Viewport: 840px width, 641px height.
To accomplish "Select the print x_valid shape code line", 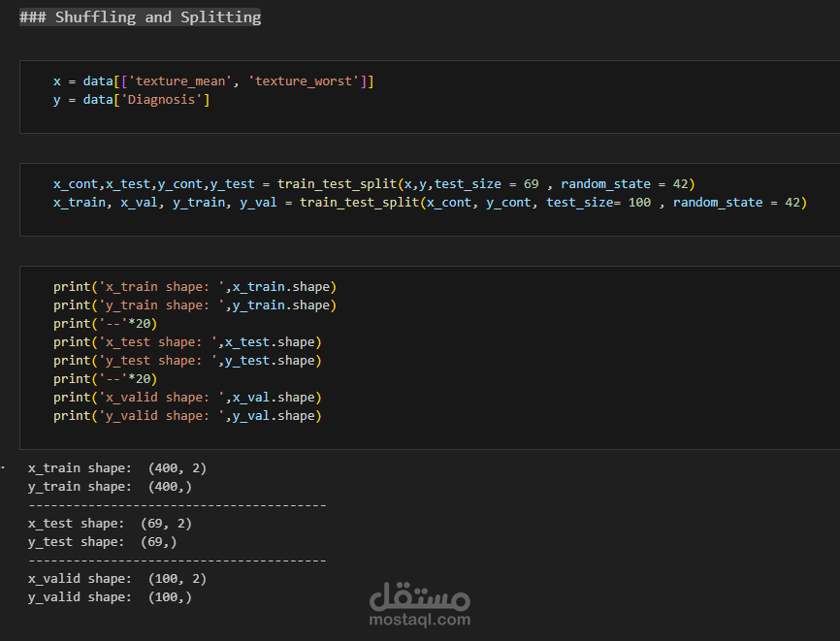I will 187,397.
